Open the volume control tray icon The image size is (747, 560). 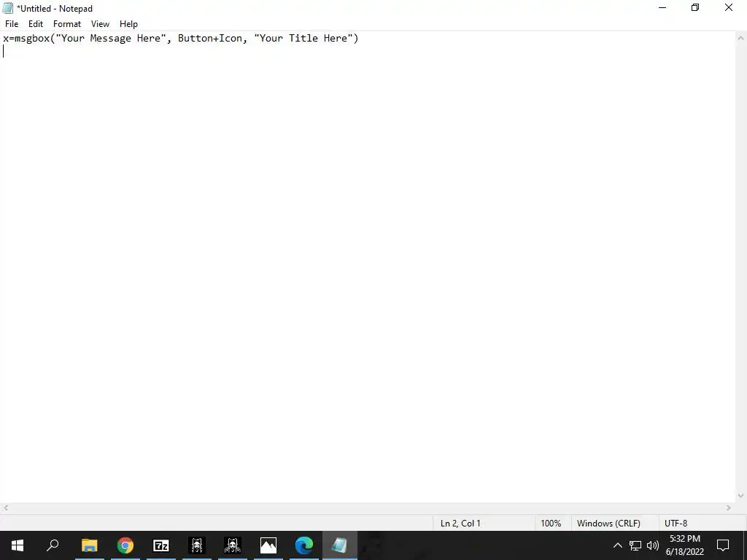tap(653, 545)
